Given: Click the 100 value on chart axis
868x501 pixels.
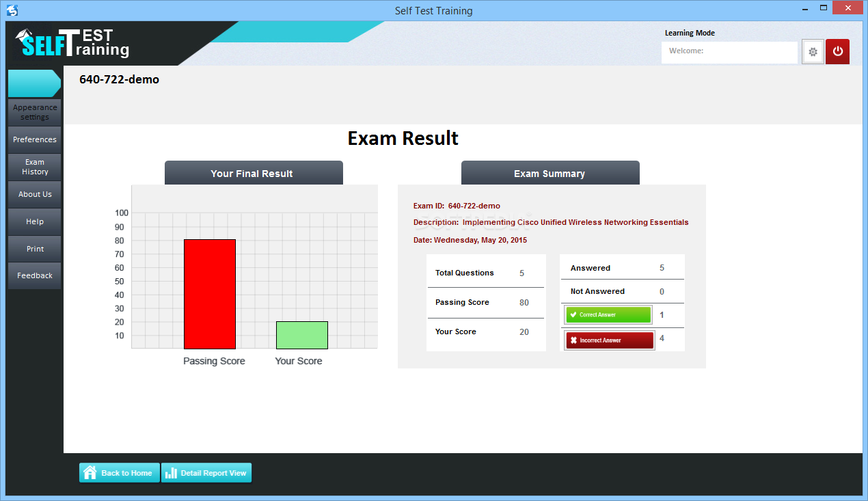Looking at the screenshot, I should (x=122, y=213).
